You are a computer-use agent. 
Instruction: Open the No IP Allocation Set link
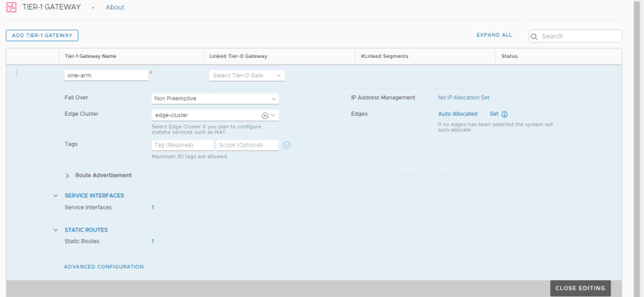click(x=463, y=98)
